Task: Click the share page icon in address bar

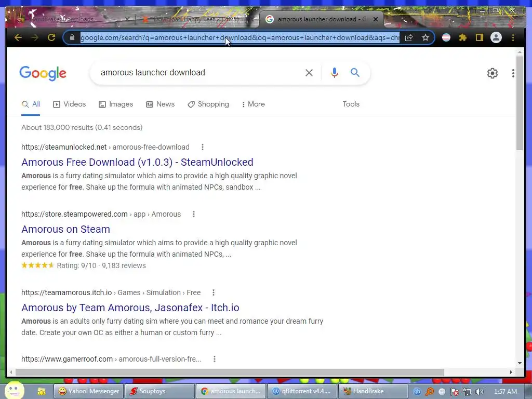Action: coord(409,37)
